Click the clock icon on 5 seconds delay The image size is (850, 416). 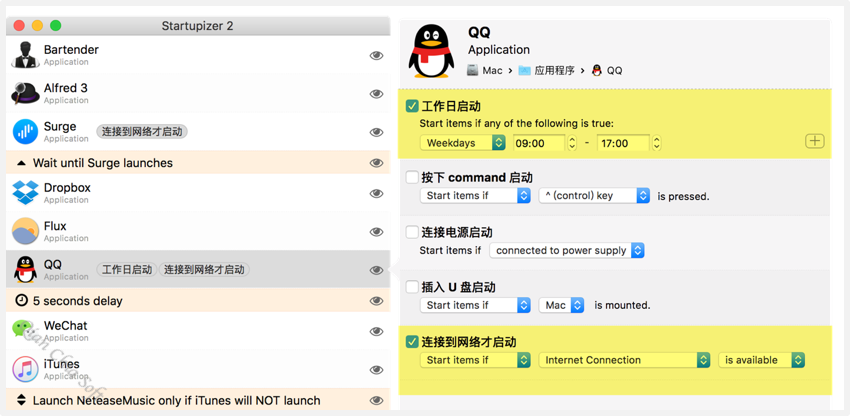[x=21, y=301]
